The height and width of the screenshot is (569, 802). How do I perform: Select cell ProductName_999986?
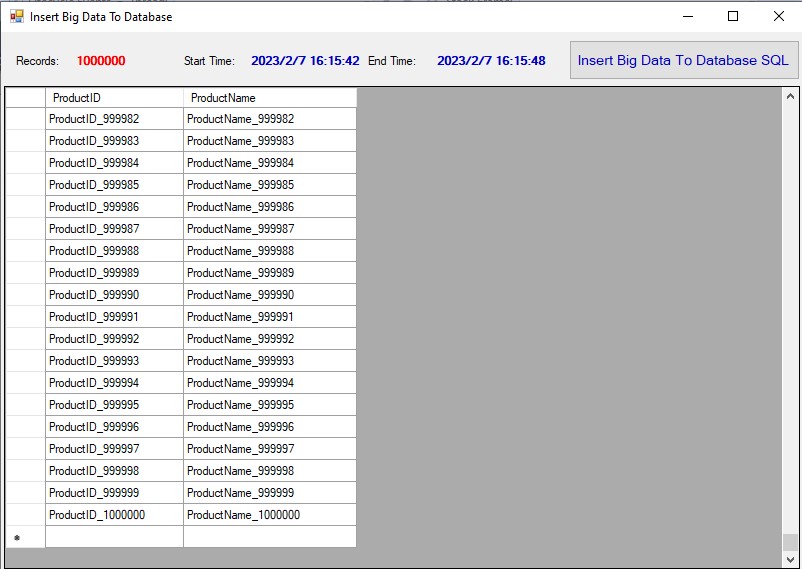270,207
